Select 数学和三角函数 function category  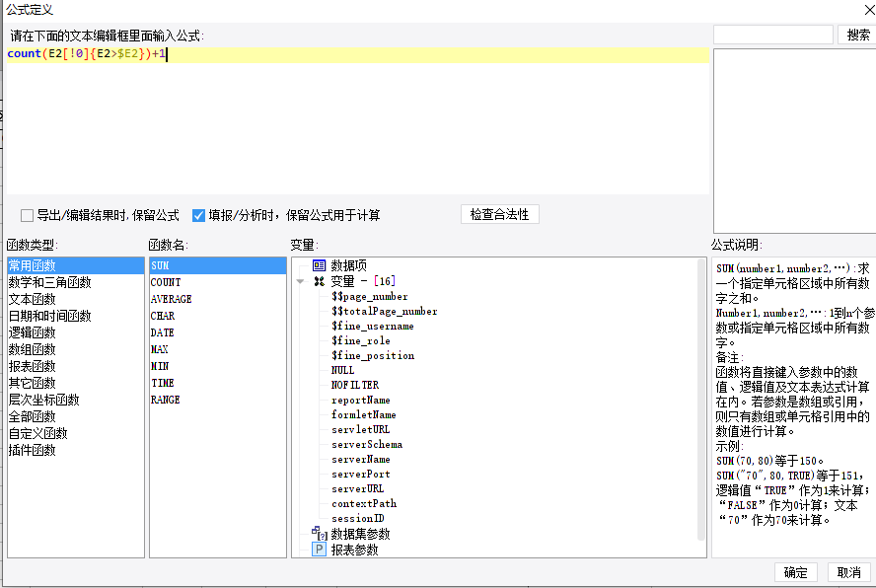pos(75,282)
